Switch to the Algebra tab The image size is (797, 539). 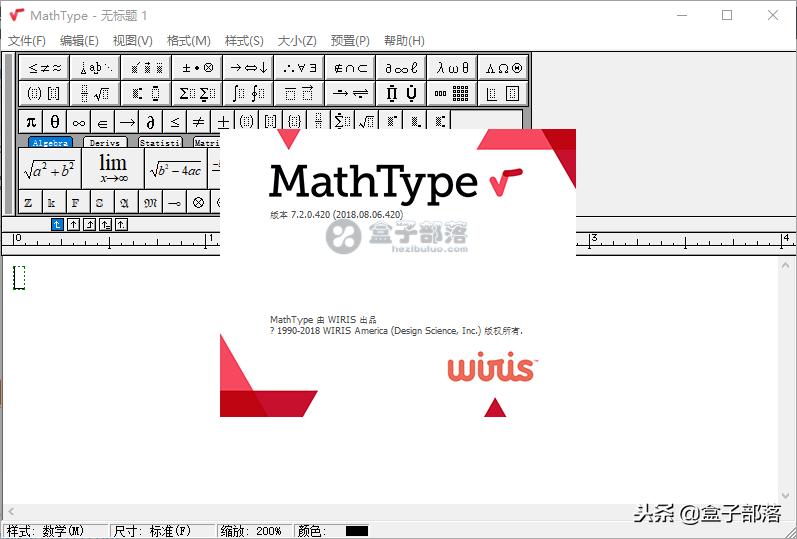50,142
